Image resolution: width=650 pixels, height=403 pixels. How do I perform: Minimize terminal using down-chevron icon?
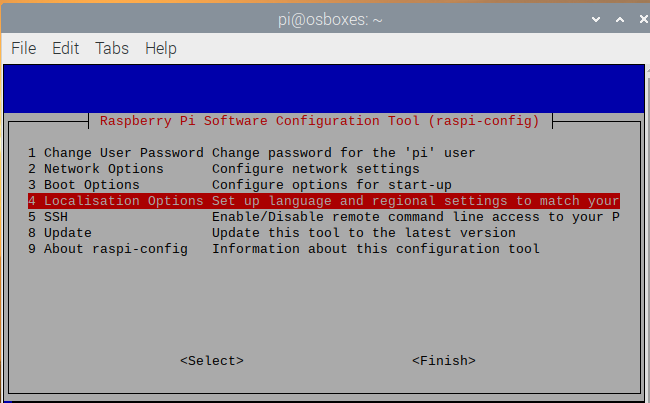coord(596,19)
